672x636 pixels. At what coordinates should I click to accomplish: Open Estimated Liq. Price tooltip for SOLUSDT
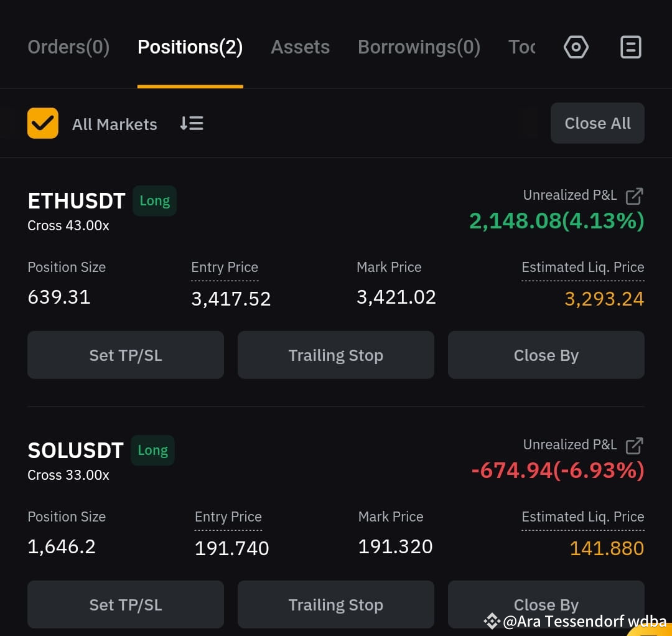pos(582,517)
